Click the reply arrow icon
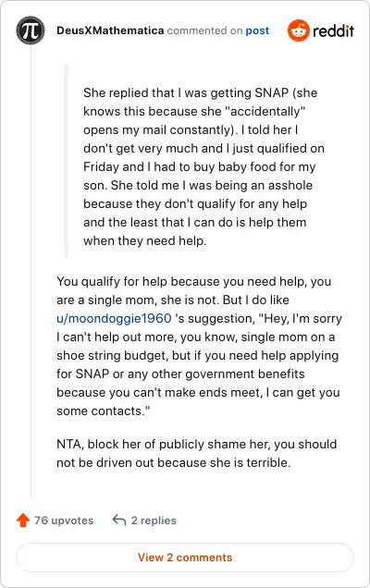370x588 pixels. 119,521
